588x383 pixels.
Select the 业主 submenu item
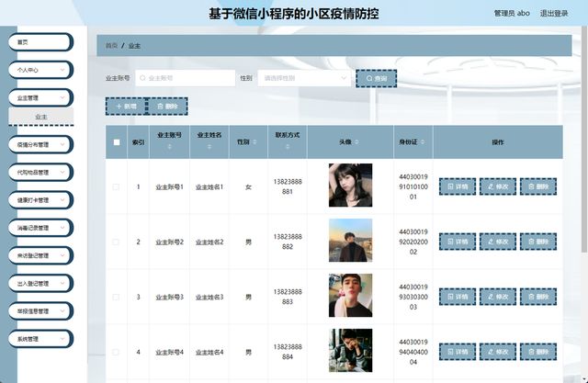(40, 117)
